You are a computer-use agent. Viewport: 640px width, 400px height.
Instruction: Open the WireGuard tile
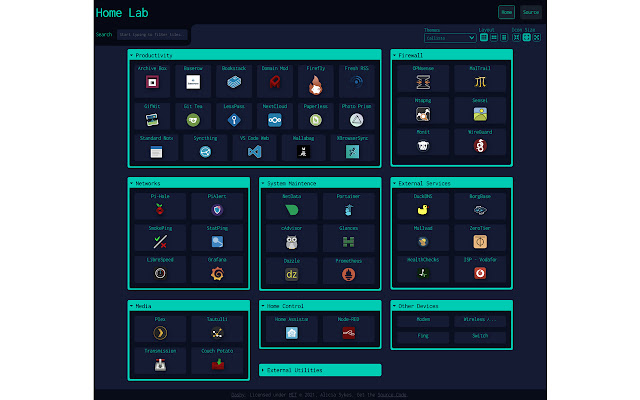coord(480,142)
